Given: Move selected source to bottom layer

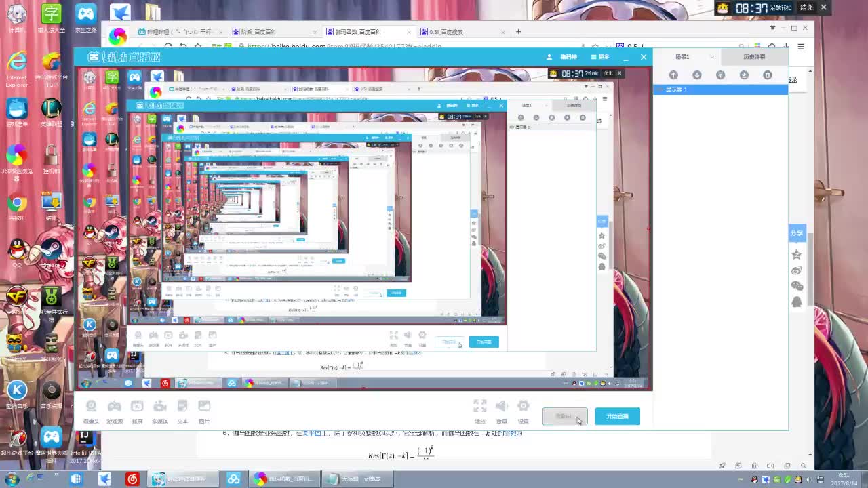Looking at the screenshot, I should [744, 75].
